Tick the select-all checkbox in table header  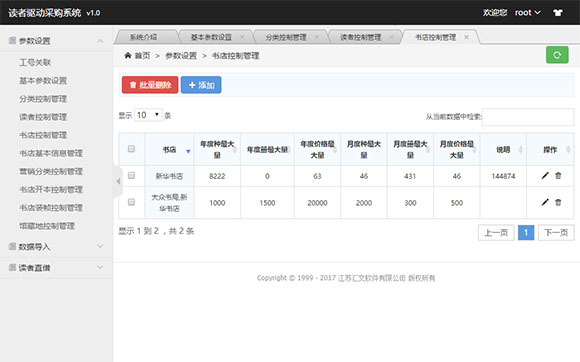131,149
